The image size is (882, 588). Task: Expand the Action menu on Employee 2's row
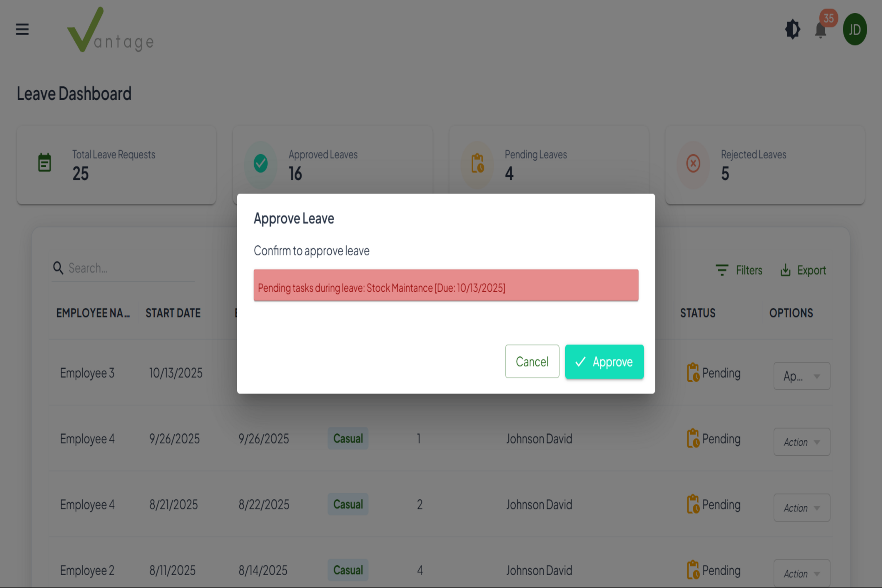tap(802, 573)
